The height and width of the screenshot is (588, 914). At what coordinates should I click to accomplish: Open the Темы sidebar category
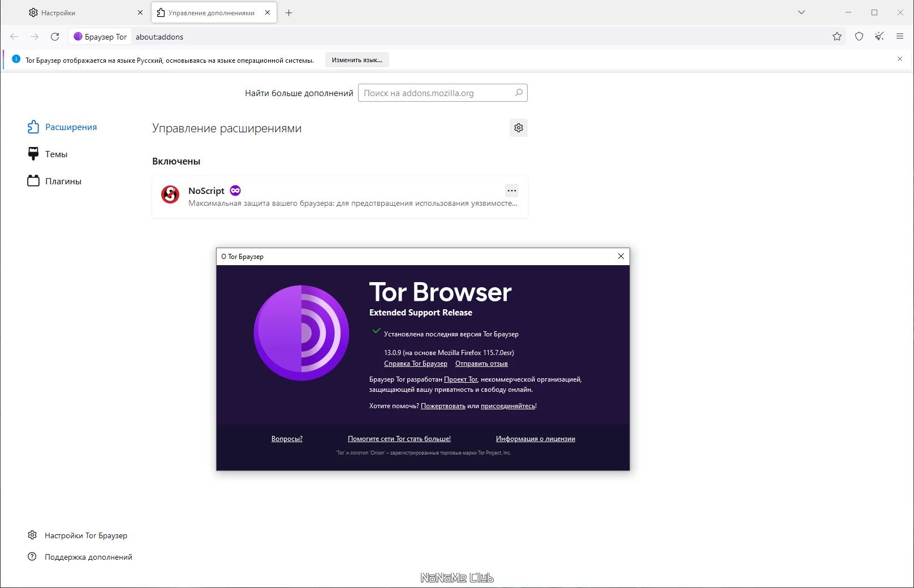point(48,154)
